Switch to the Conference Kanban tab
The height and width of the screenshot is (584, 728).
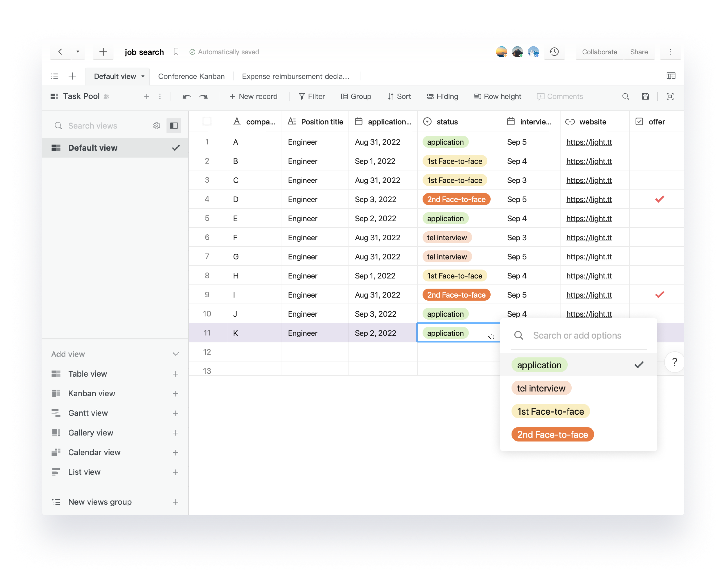[x=191, y=76]
